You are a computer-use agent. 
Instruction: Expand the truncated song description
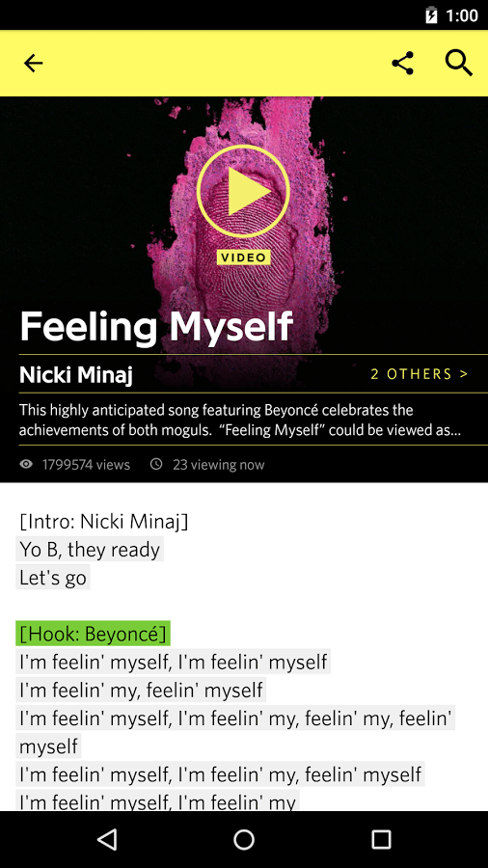(x=244, y=420)
